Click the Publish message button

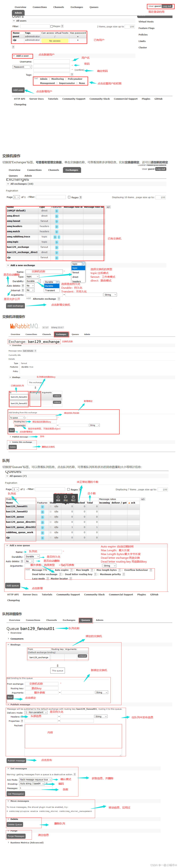[16, 761]
